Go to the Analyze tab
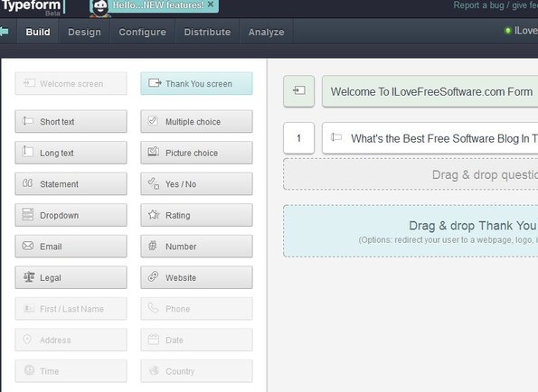The height and width of the screenshot is (392, 538). [x=266, y=32]
